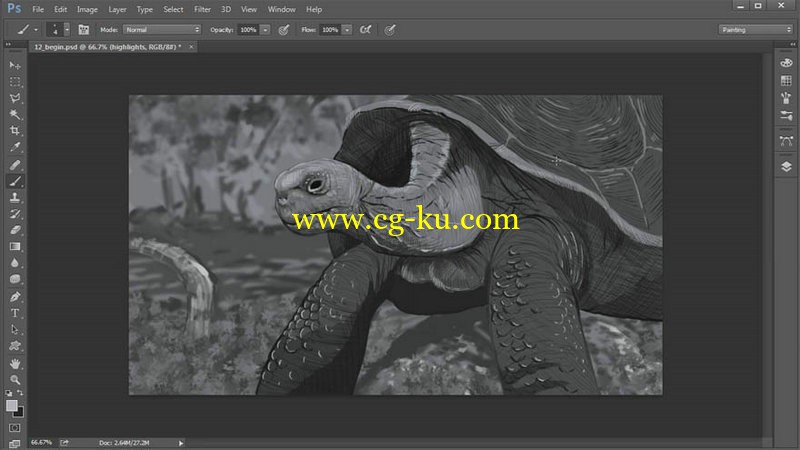Open the Color panel icon
Image resolution: width=800 pixels, height=450 pixels.
(x=786, y=63)
